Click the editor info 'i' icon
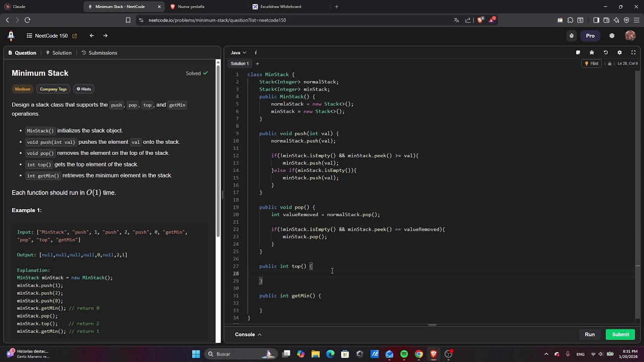The image size is (644, 362). 256,52
